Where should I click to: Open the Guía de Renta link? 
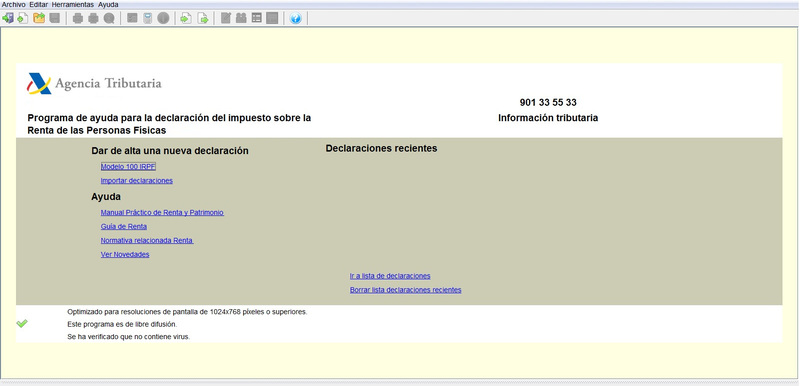(x=124, y=226)
